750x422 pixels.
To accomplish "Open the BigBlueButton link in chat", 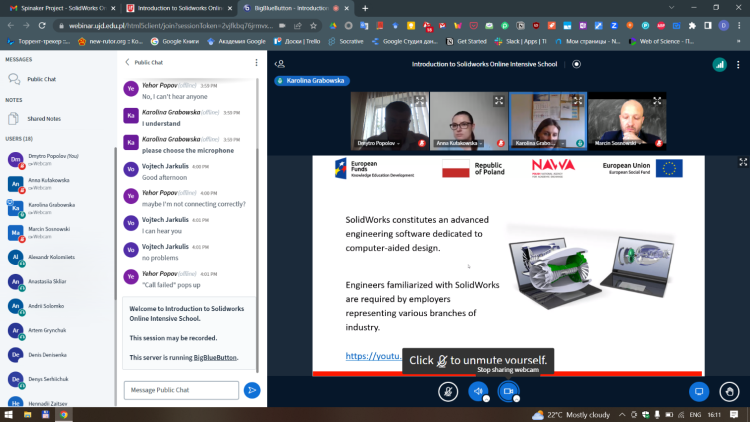I will point(215,357).
